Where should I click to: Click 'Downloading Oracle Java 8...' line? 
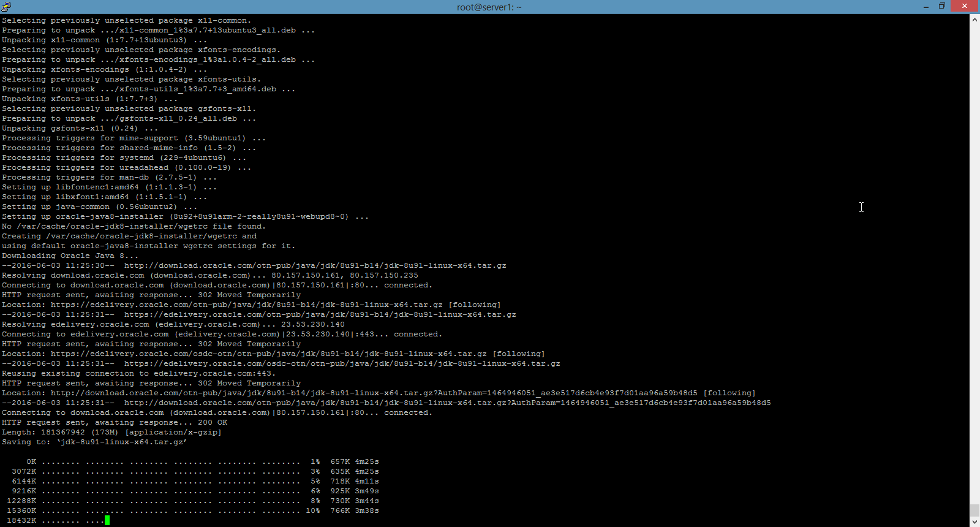pyautogui.click(x=70, y=256)
